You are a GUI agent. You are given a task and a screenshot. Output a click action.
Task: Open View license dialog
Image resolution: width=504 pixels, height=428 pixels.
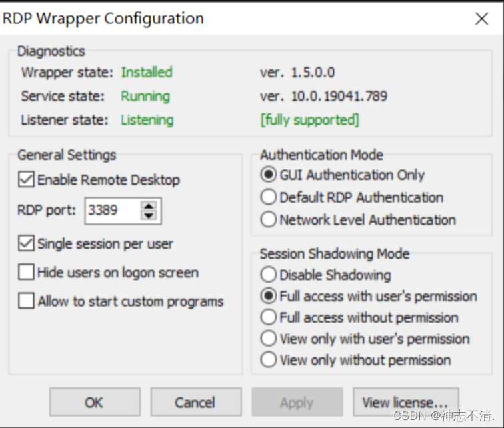pos(405,402)
